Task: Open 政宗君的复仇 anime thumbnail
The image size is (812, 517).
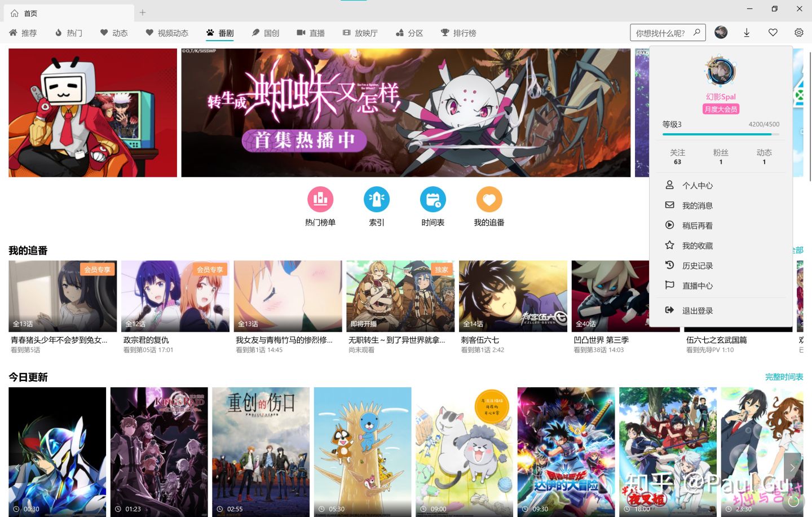Action: 175,296
